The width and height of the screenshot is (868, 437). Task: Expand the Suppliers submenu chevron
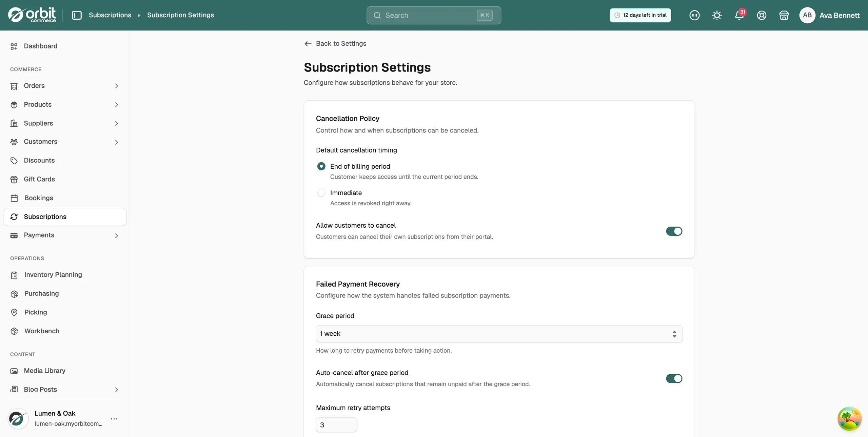(x=116, y=123)
